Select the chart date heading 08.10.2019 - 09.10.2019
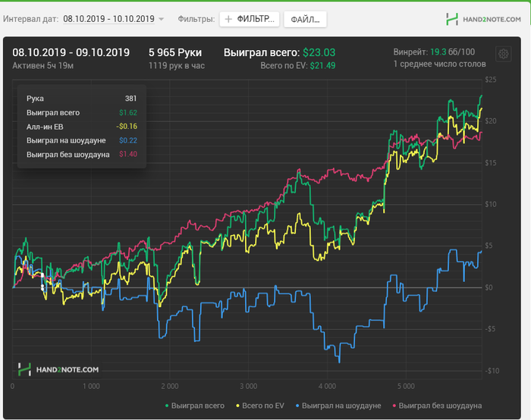The width and height of the screenshot is (531, 420). coord(71,53)
